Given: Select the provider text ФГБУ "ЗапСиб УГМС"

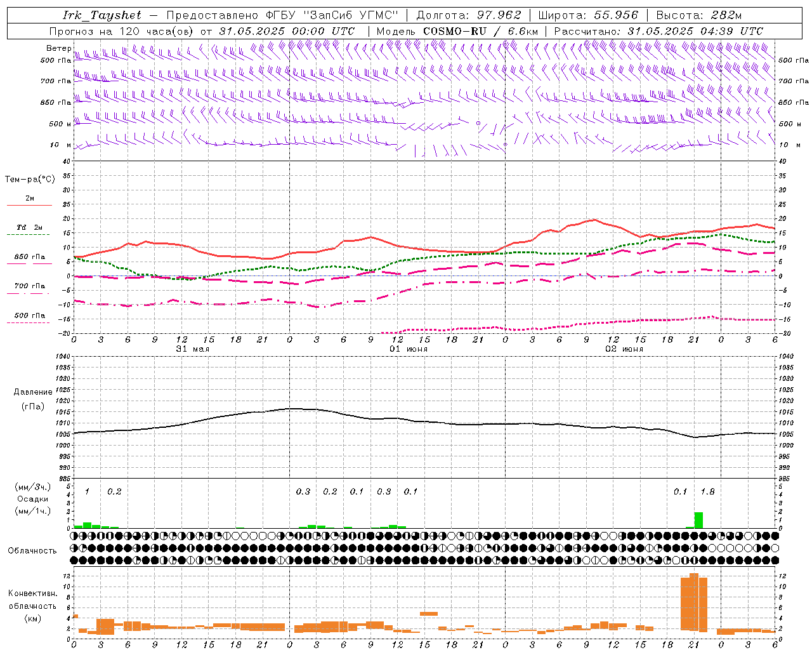Looking at the screenshot, I should 332,15.
